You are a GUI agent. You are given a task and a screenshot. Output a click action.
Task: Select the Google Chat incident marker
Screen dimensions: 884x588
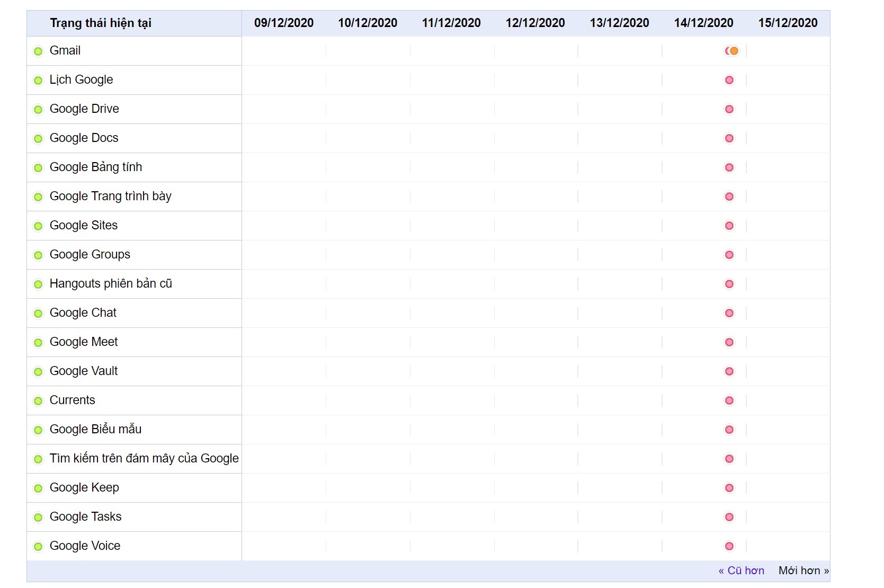729,313
